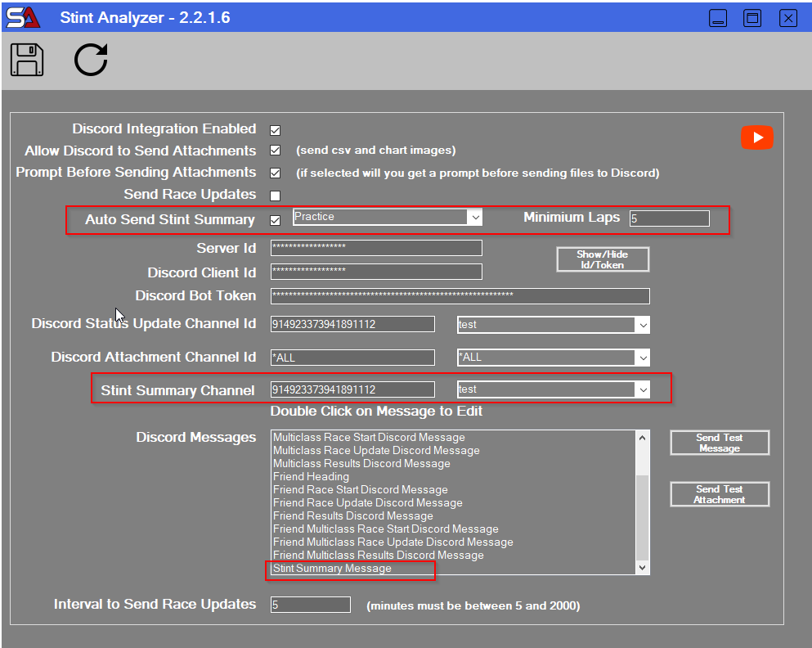Click the Stint Summary Channel id field
The image size is (812, 648).
tap(352, 389)
